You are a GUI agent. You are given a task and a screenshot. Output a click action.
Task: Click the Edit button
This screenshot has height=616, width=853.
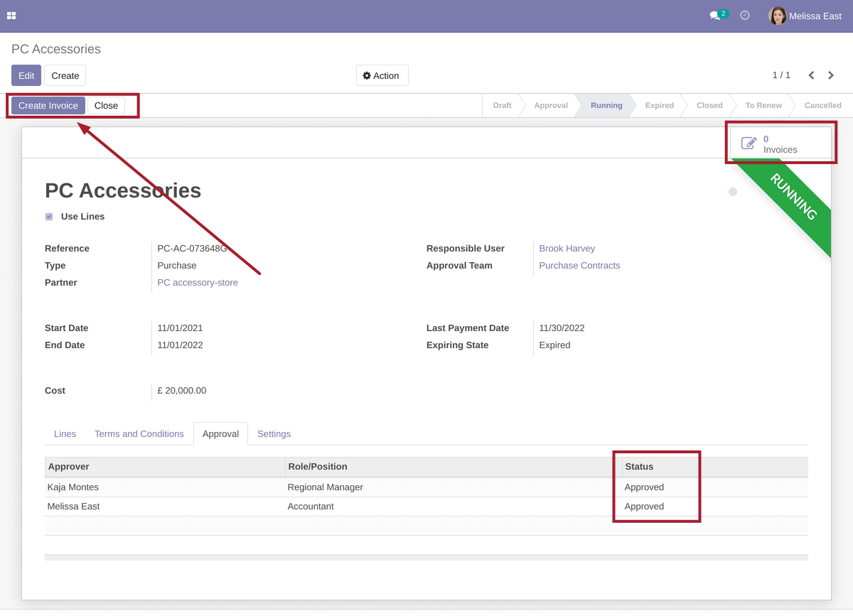click(26, 76)
